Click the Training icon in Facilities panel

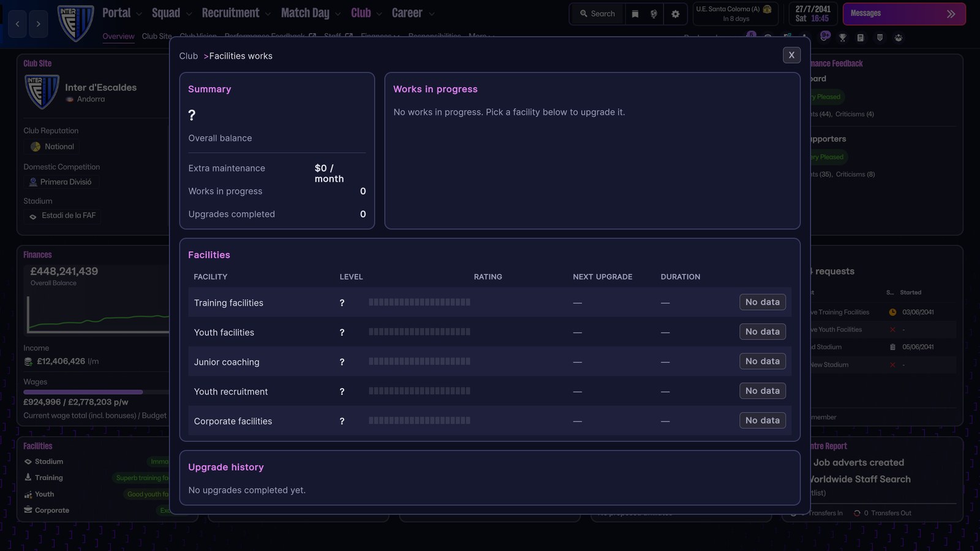tap(28, 478)
